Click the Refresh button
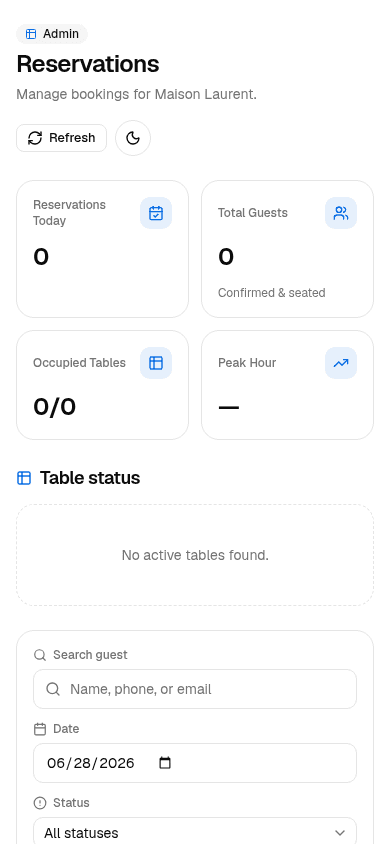This screenshot has width=390, height=844. click(61, 138)
